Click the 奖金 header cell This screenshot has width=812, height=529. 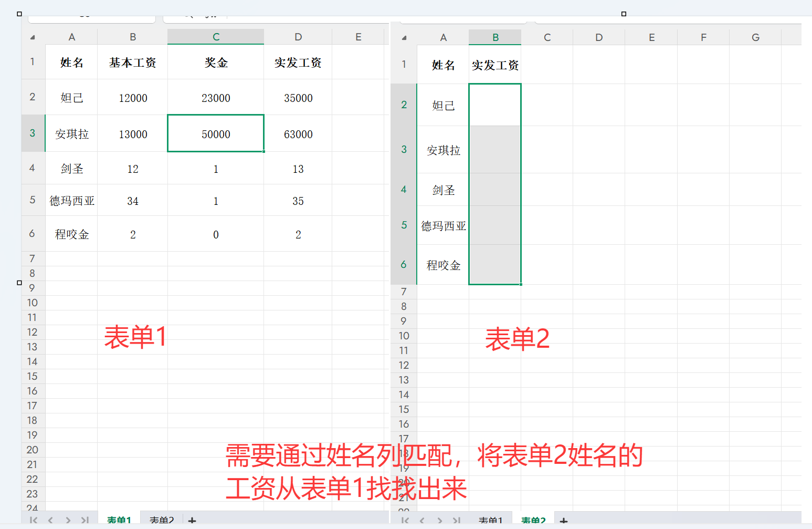coord(216,63)
